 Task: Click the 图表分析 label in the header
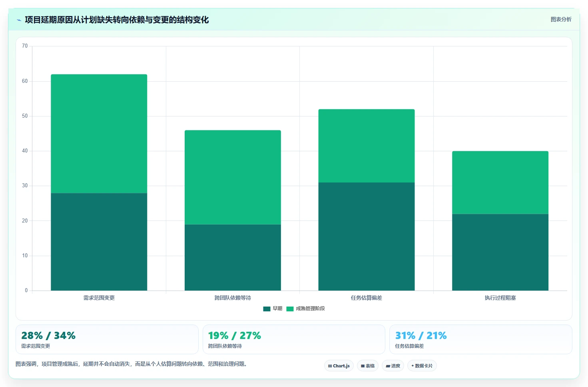coord(561,19)
